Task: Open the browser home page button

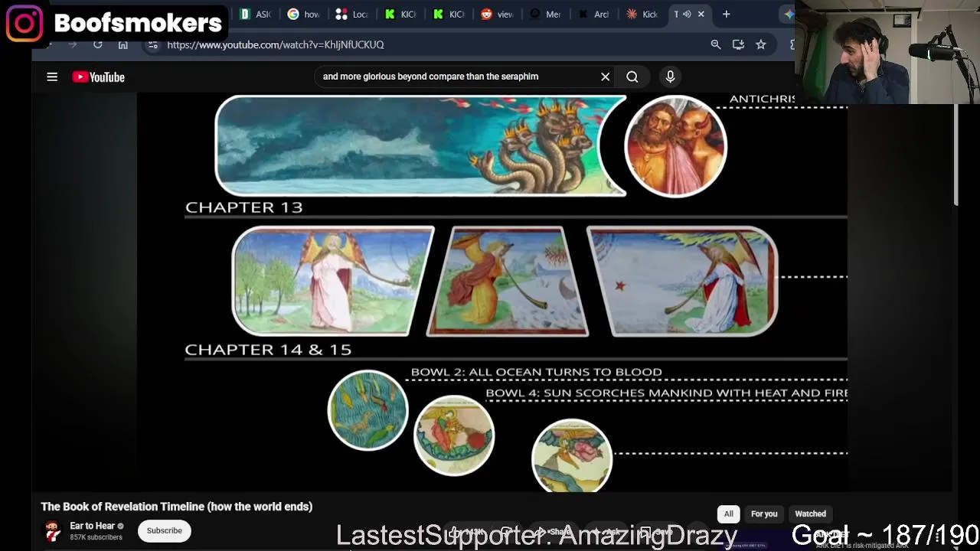Action: (x=122, y=44)
